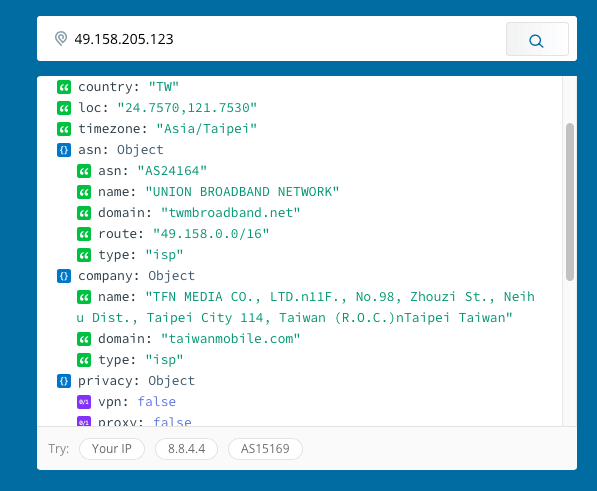Collapse the asn Object node
Image resolution: width=597 pixels, height=491 pixels.
64,150
